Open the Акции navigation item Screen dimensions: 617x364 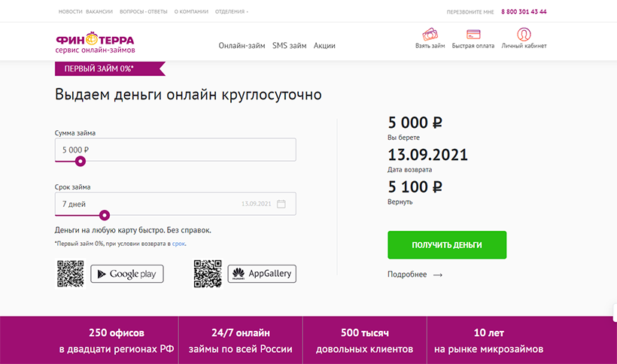324,46
